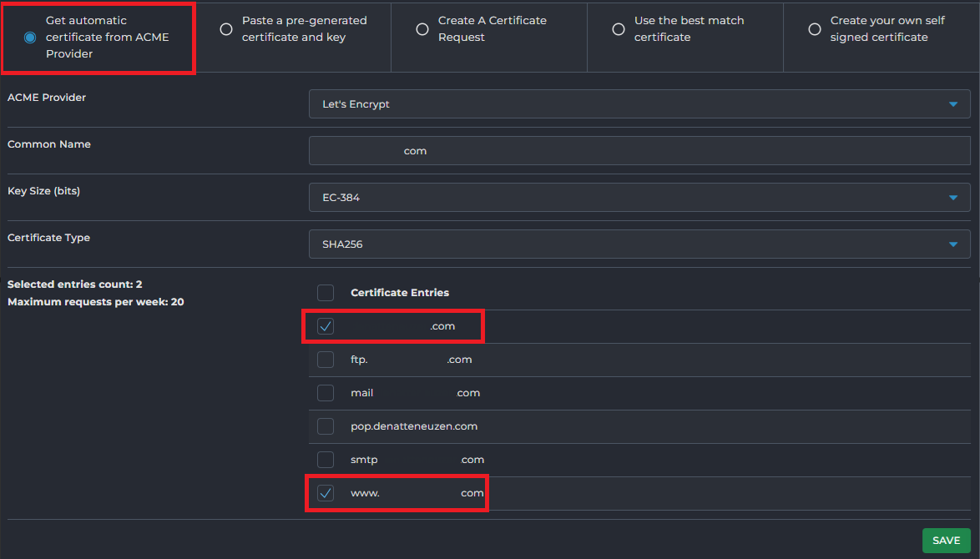Click the Common Name input field
The image size is (980, 559).
639,151
